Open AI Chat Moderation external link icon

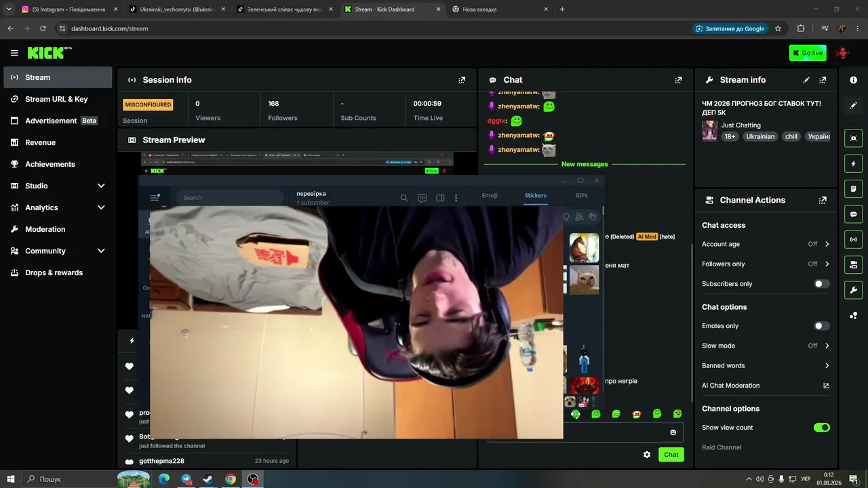pos(826,386)
